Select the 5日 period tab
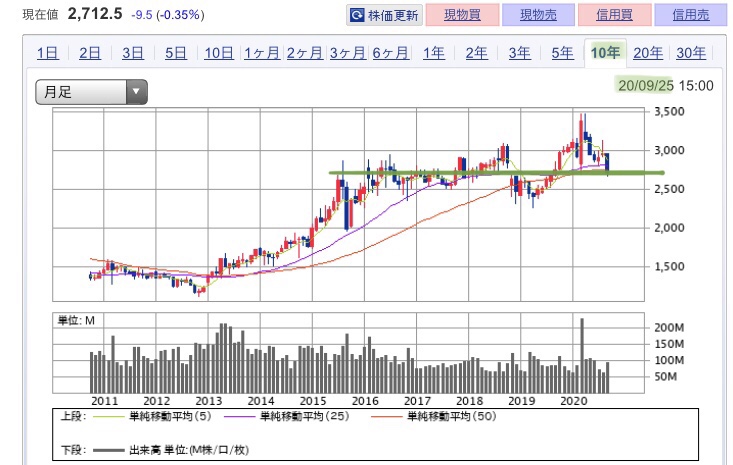733x465 pixels. 175,54
